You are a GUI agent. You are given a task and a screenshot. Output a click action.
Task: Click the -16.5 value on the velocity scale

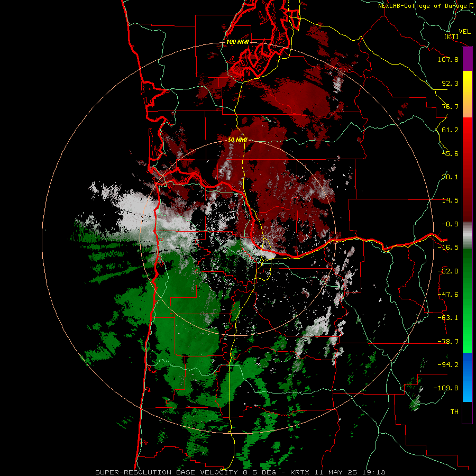448,248
